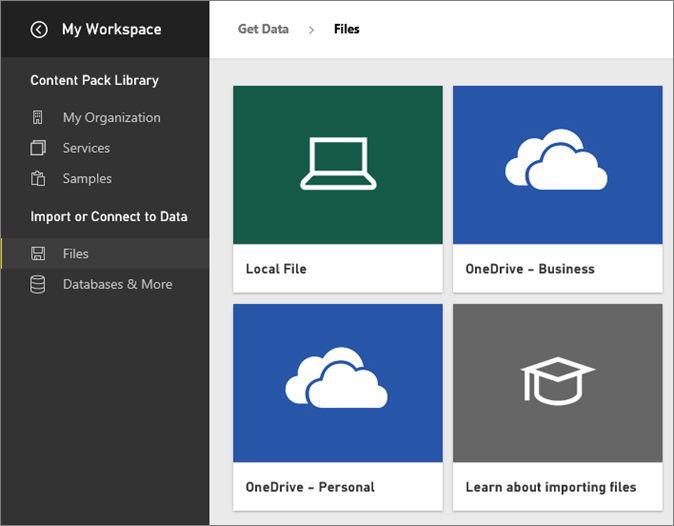674x526 pixels.
Task: Click the graduation cap learning icon
Action: click(x=558, y=381)
